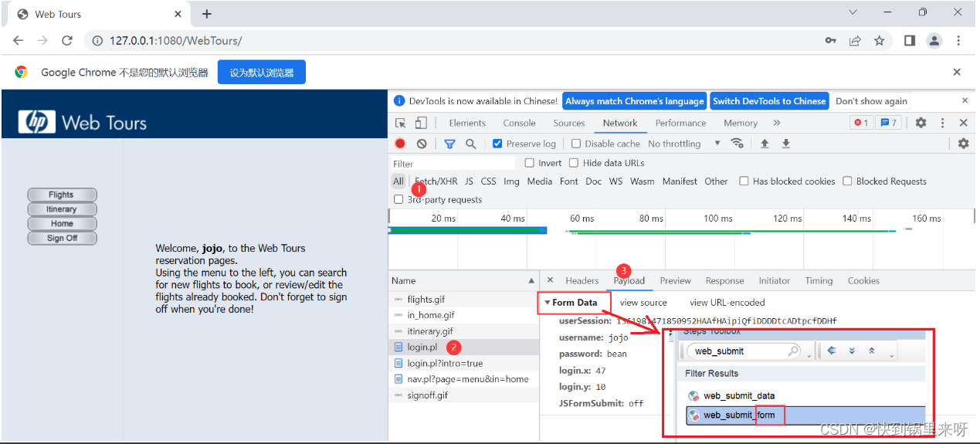Screen dimensions: 980x444
Task: Reload the page with the Chrome reload icon
Action: (x=67, y=41)
